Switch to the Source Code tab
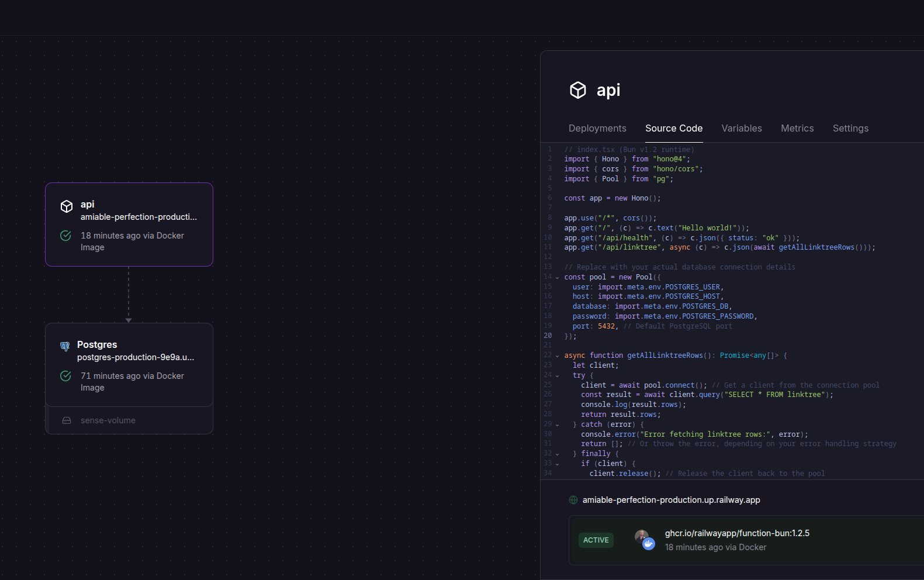Image resolution: width=924 pixels, height=580 pixels. (674, 128)
